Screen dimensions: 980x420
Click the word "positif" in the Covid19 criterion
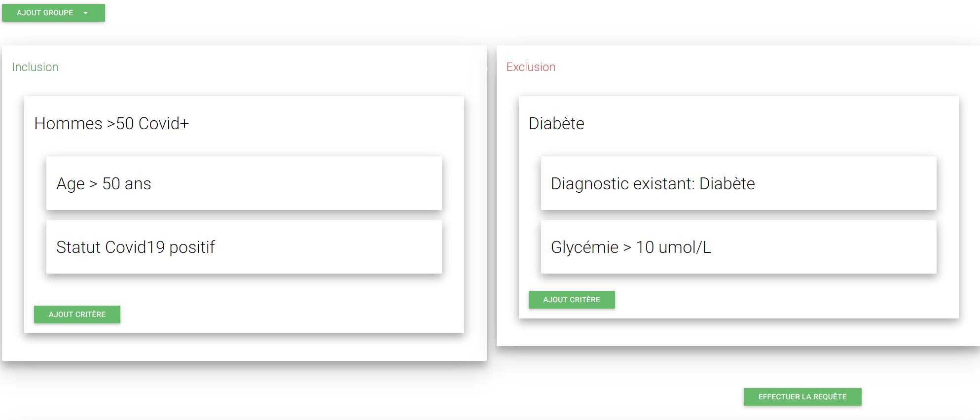(x=192, y=247)
